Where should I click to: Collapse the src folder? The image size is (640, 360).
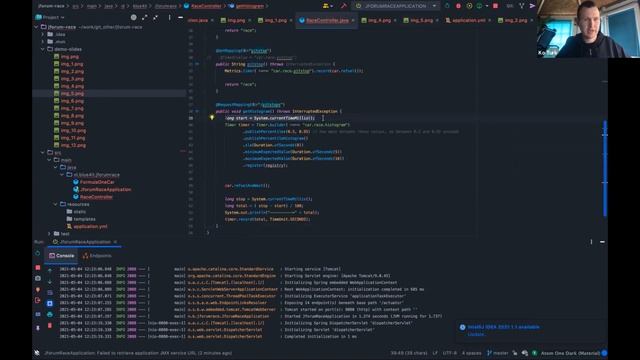pyautogui.click(x=43, y=152)
